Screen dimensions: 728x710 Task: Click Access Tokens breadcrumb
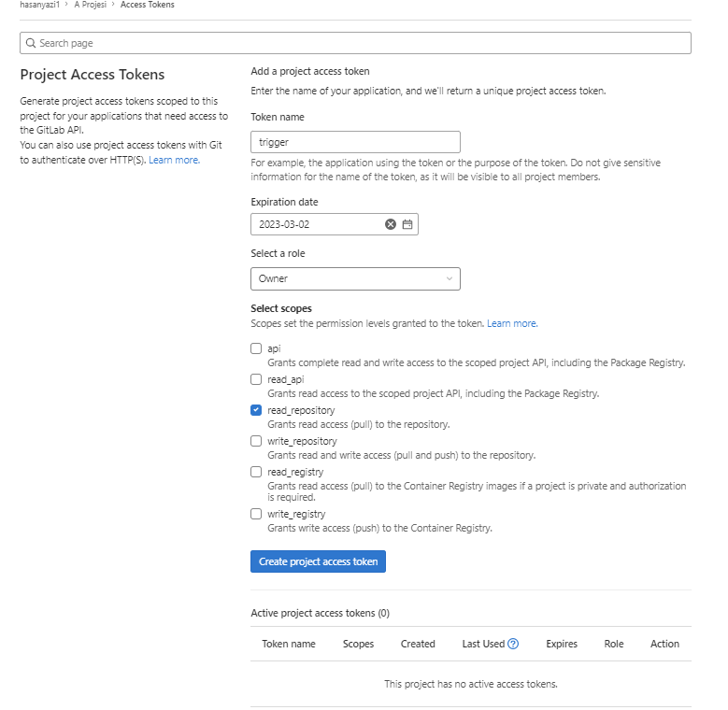coord(147,5)
